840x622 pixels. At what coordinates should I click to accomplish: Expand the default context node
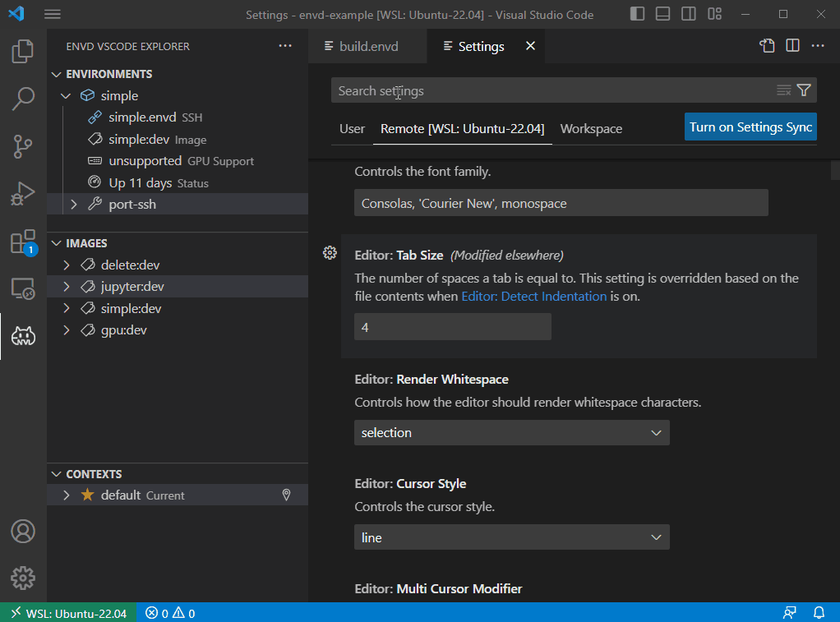click(67, 495)
